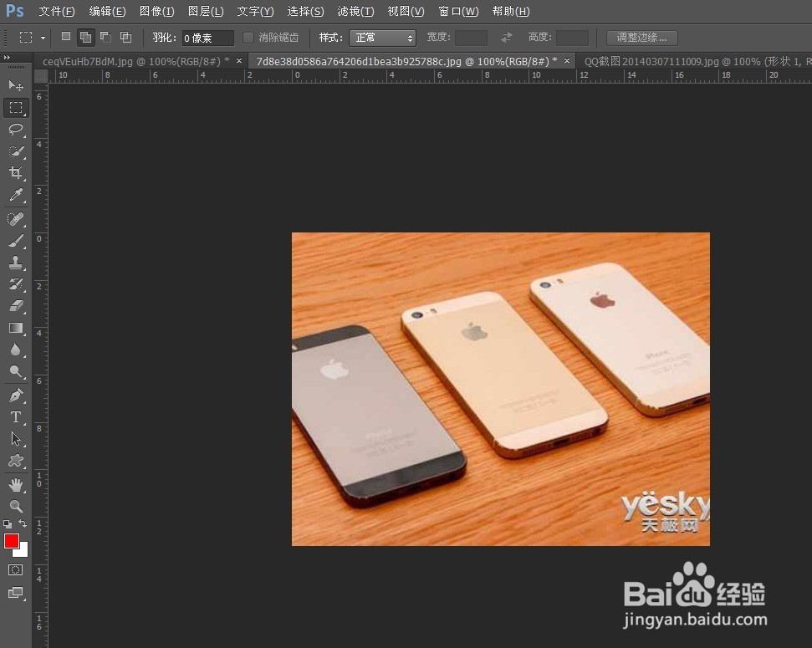Open the 编辑(E) menu
Image resolution: width=812 pixels, height=648 pixels.
[107, 11]
